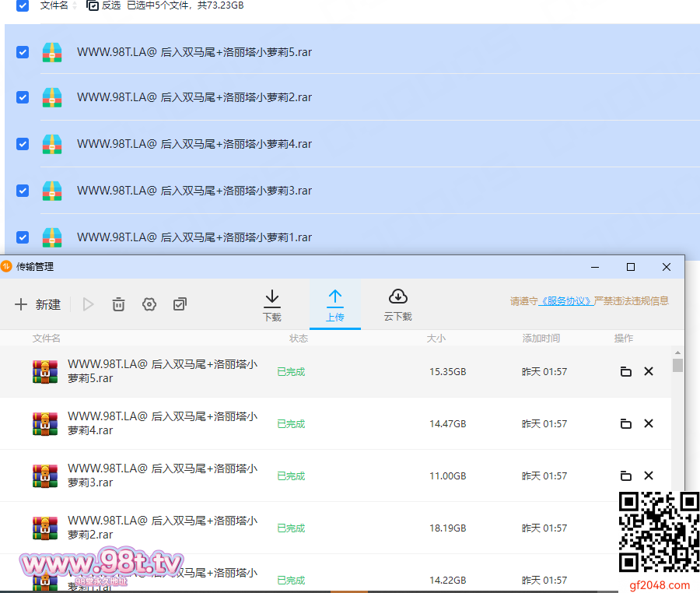
Task: Open the 《服务协议》 link
Action: (x=565, y=301)
